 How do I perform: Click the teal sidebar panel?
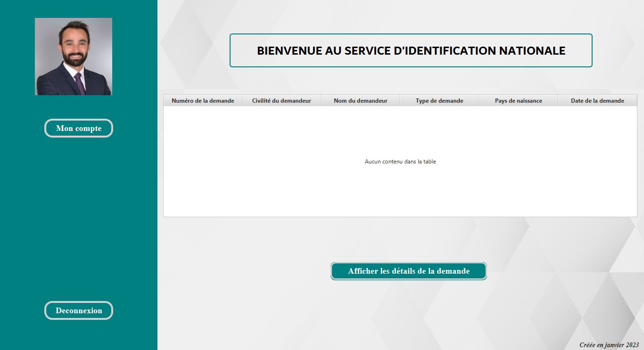78,212
